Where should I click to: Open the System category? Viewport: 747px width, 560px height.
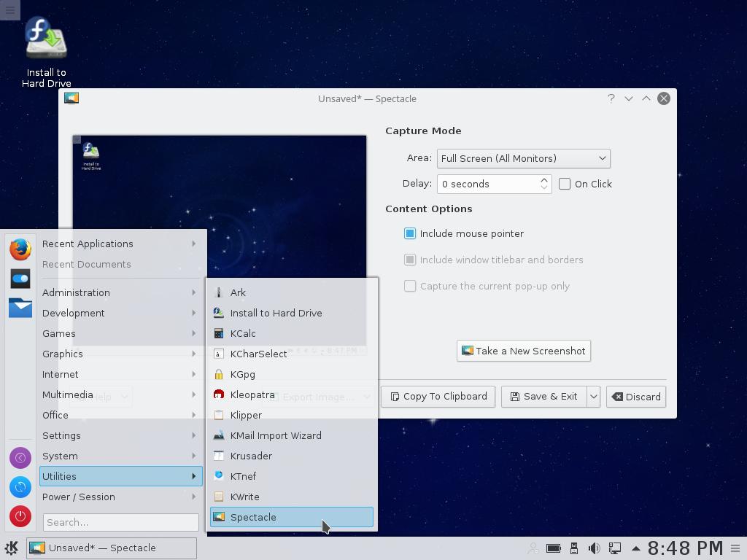point(120,456)
